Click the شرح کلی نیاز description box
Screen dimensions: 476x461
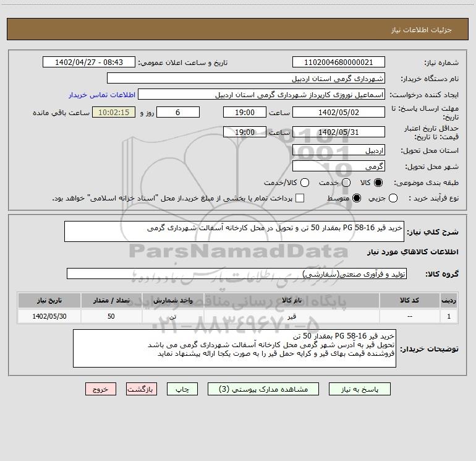234,231
